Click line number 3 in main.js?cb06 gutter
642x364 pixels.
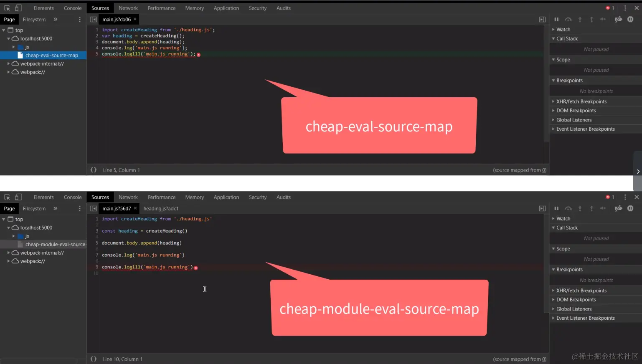point(97,42)
